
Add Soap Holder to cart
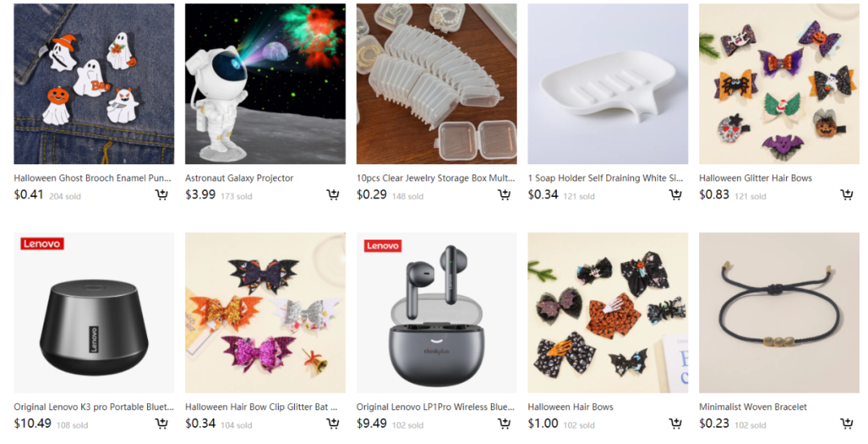[x=675, y=195]
